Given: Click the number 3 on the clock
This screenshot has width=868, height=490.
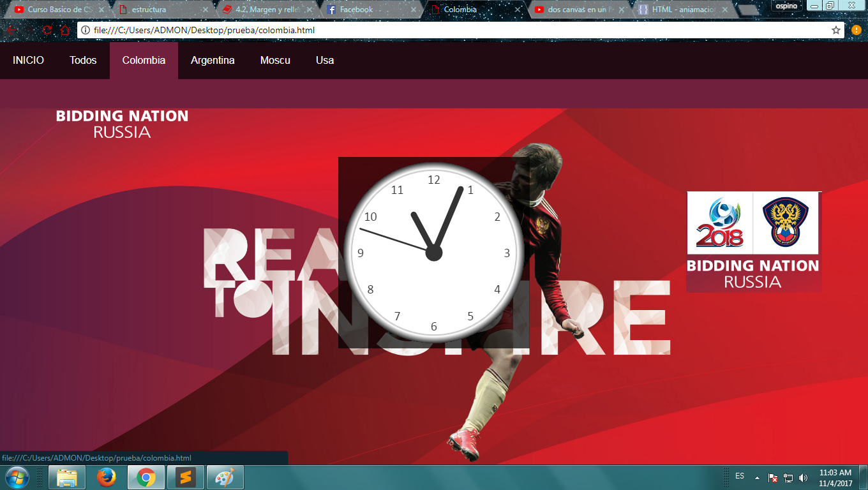Looking at the screenshot, I should point(507,253).
